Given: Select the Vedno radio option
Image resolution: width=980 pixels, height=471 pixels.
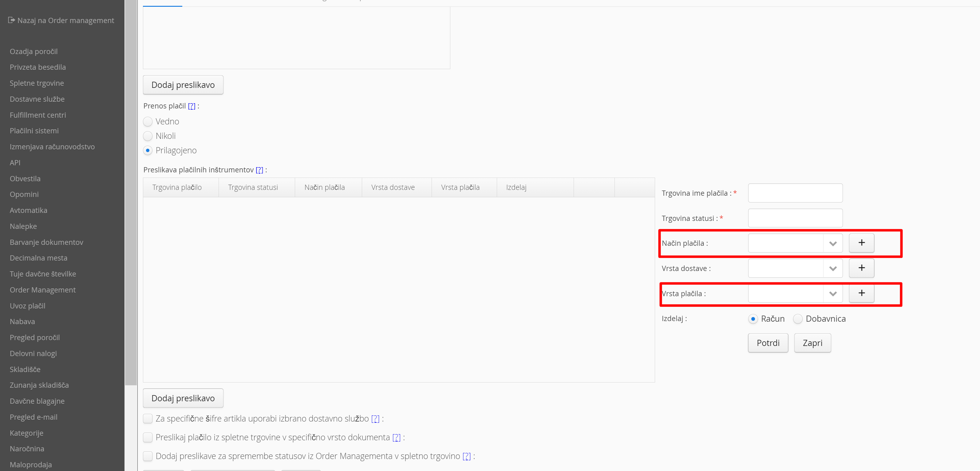Looking at the screenshot, I should click(148, 122).
